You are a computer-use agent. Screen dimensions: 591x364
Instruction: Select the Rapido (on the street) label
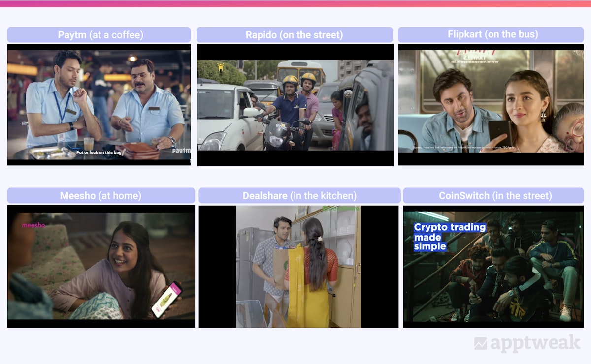pyautogui.click(x=295, y=35)
